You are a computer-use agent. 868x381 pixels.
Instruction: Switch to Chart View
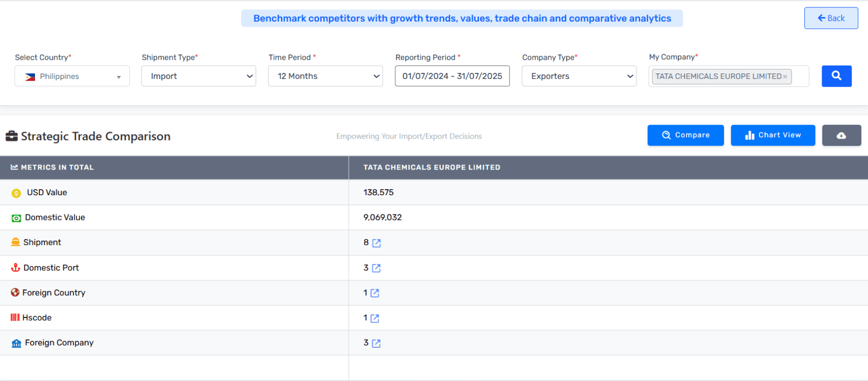(772, 136)
